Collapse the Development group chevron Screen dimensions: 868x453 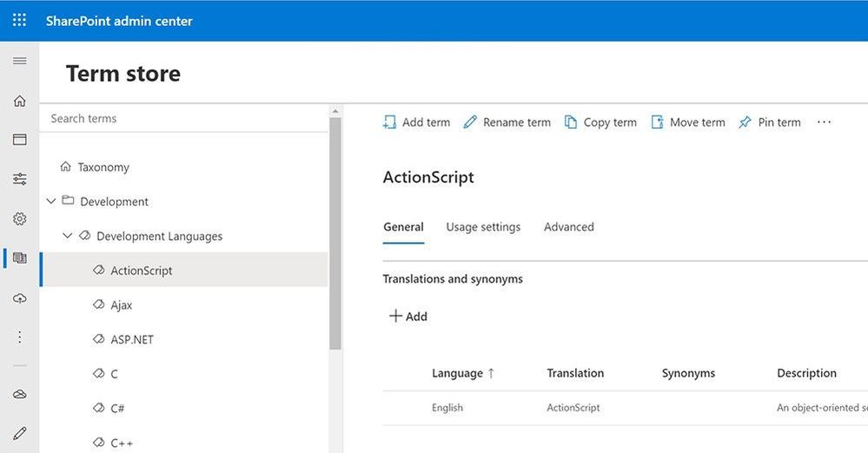pos(51,201)
